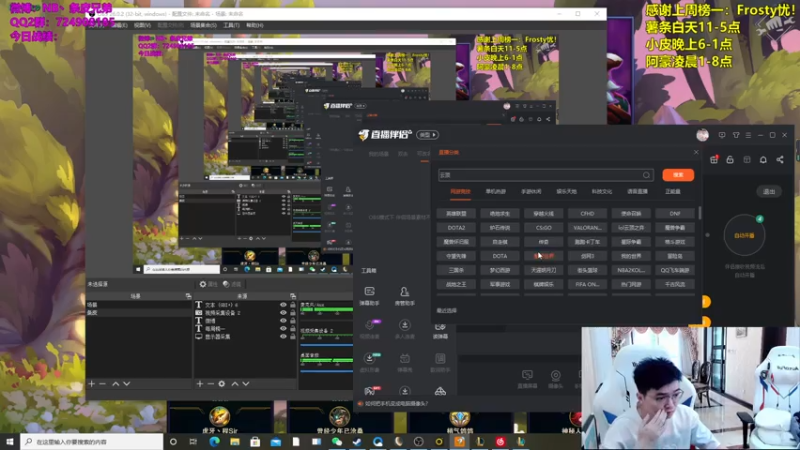Open Steam in the taskbar

[357, 441]
